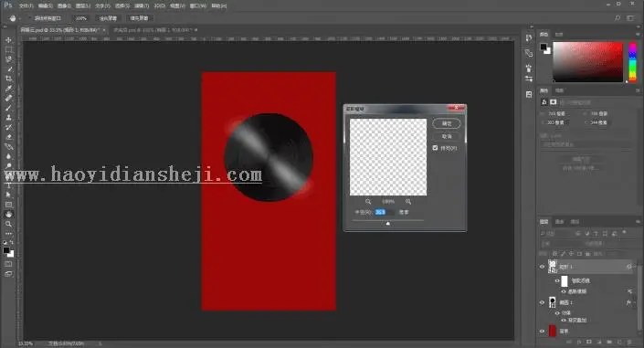Select the Path Selection tool
The width and height of the screenshot is (644, 348).
(8, 195)
